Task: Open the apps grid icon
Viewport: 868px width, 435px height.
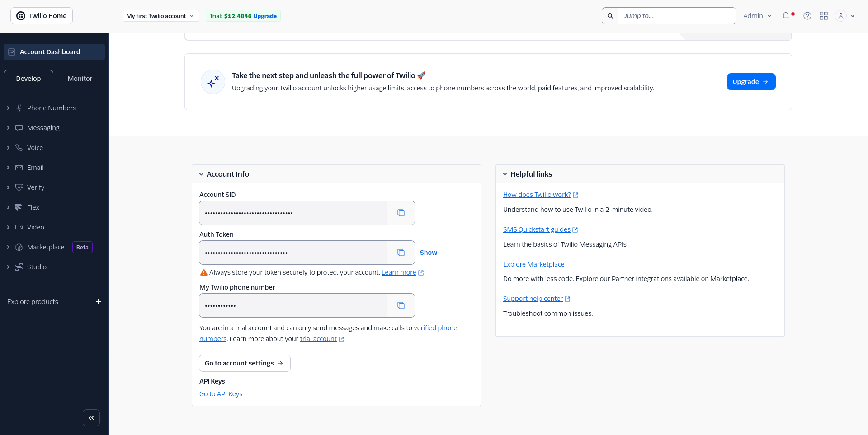Action: point(823,15)
